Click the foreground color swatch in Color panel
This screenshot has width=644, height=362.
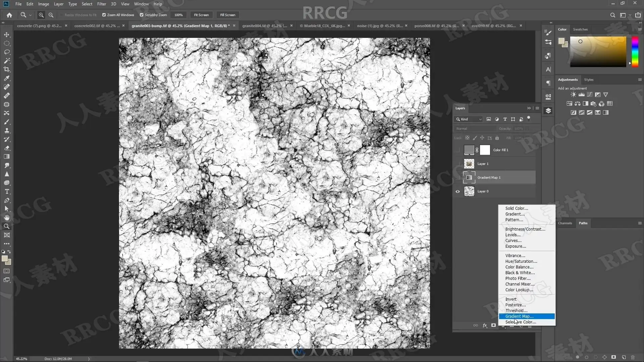[561, 41]
